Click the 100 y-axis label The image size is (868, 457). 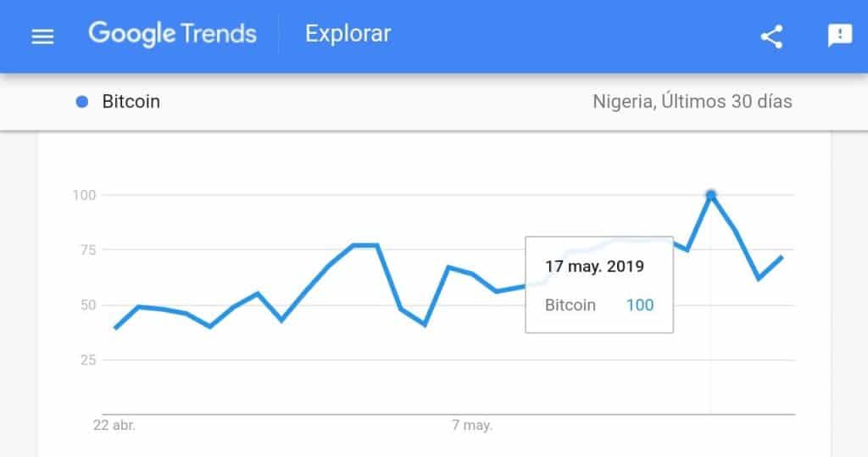(85, 195)
